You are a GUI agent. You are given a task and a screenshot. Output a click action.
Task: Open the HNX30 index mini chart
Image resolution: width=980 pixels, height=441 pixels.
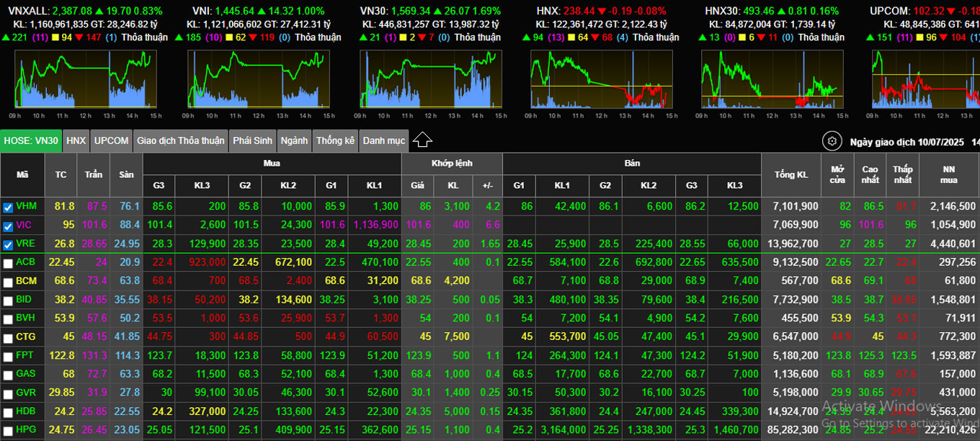(x=770, y=79)
